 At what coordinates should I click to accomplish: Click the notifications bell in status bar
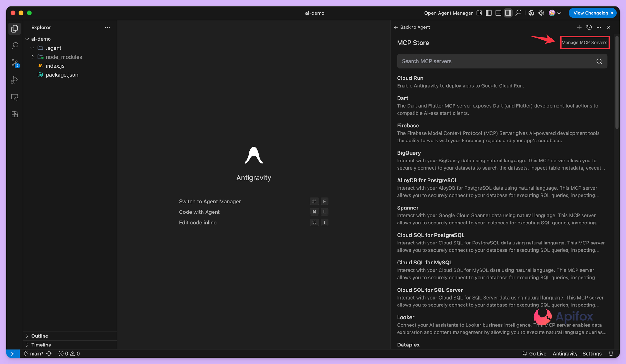611,353
